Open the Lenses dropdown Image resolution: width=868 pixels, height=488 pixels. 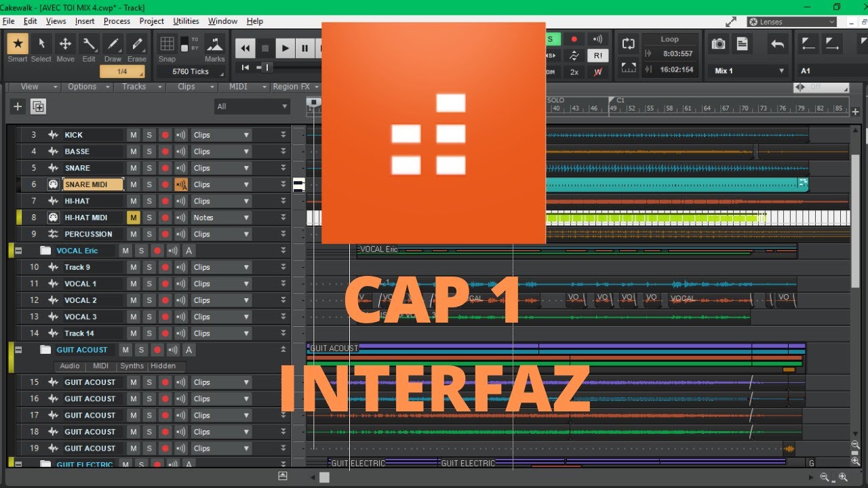tap(791, 22)
